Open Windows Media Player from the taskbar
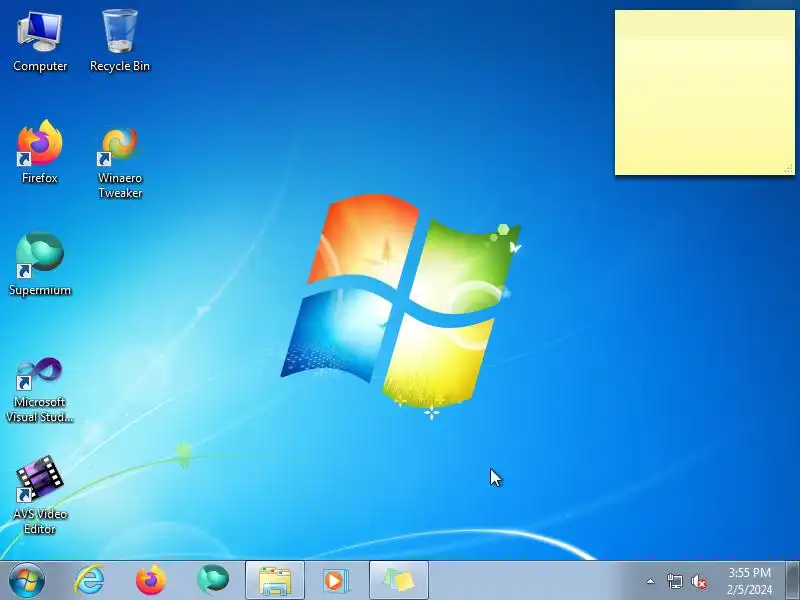 [335, 581]
